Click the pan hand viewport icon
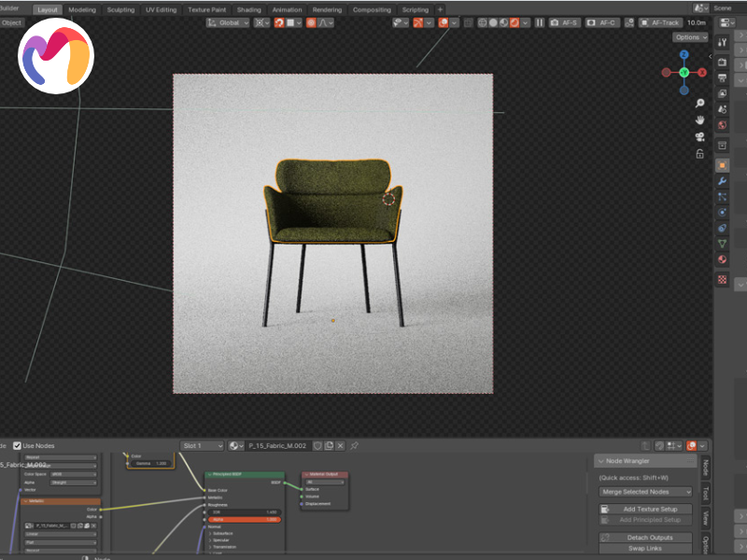This screenshot has height=560, width=747. click(699, 119)
